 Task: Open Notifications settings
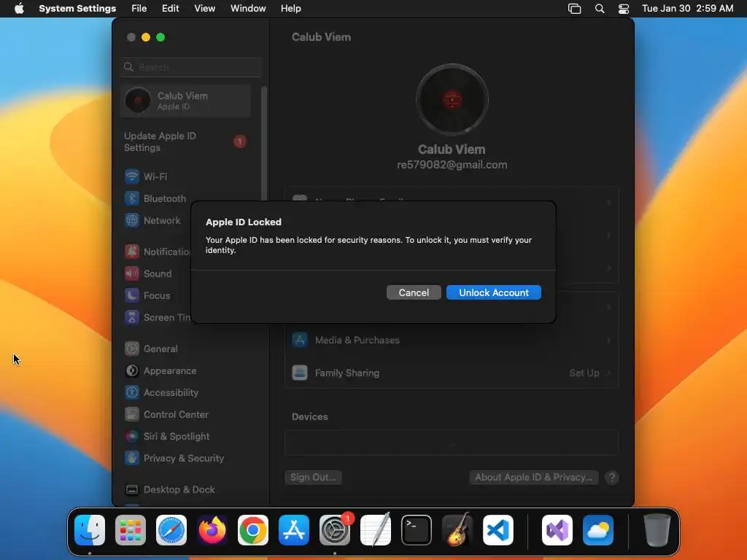tap(158, 252)
